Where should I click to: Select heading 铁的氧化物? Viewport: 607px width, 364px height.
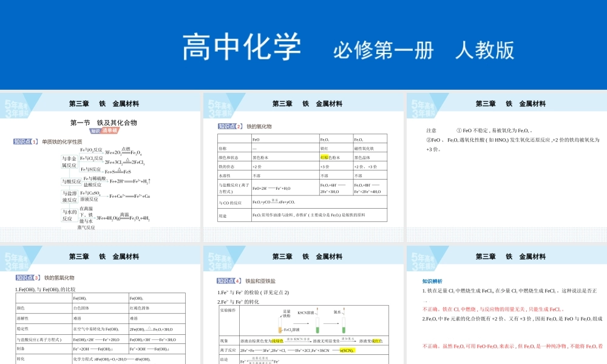pos(259,127)
